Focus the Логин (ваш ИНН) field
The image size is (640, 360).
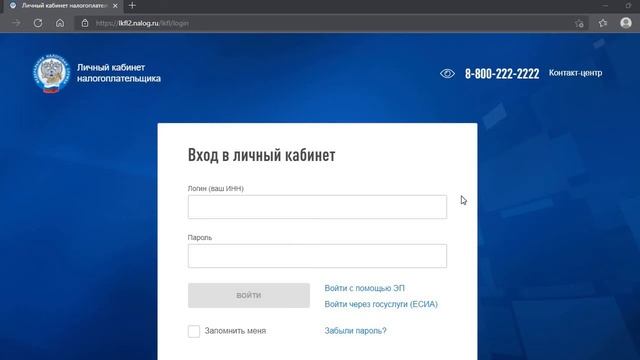317,207
